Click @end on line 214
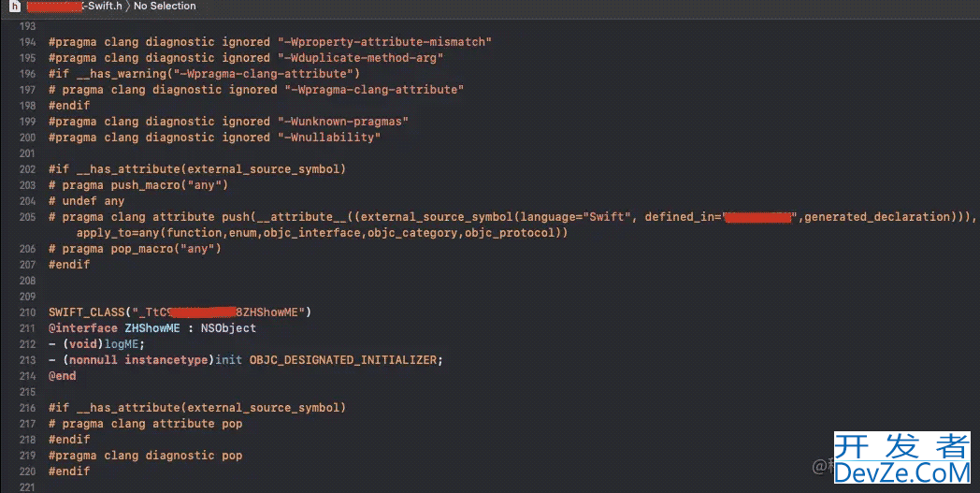This screenshot has width=980, height=493. pos(63,376)
